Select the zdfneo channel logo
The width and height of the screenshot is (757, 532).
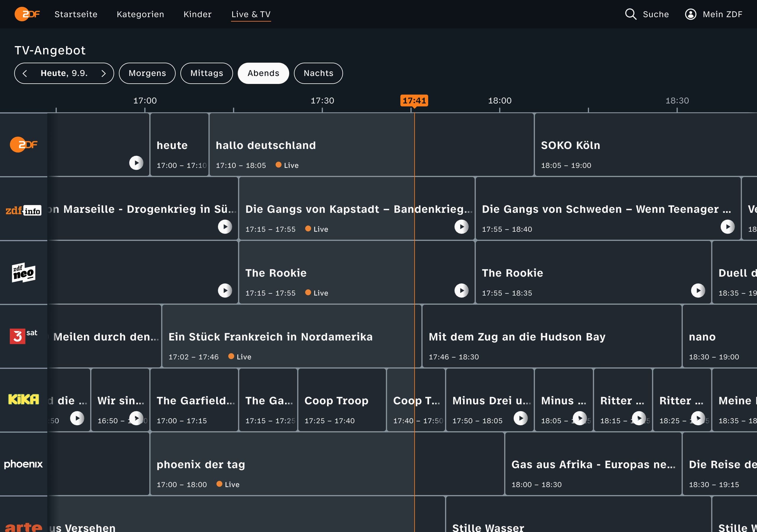pos(23,272)
